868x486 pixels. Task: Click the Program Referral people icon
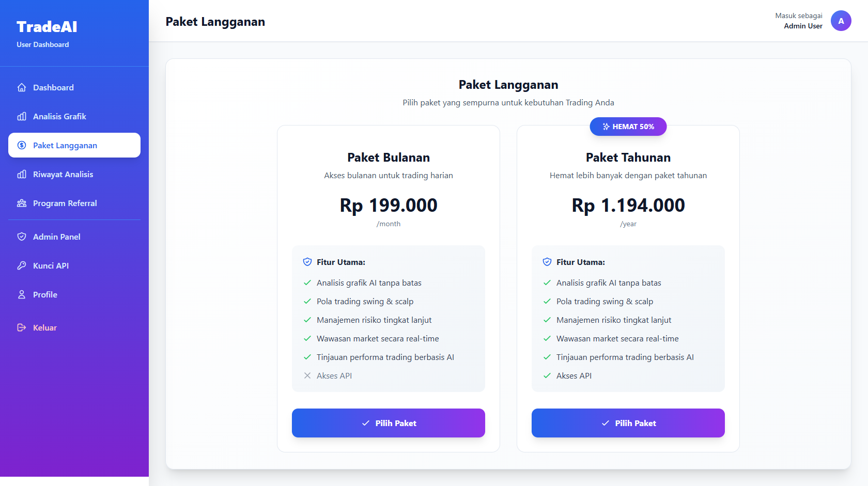[22, 203]
